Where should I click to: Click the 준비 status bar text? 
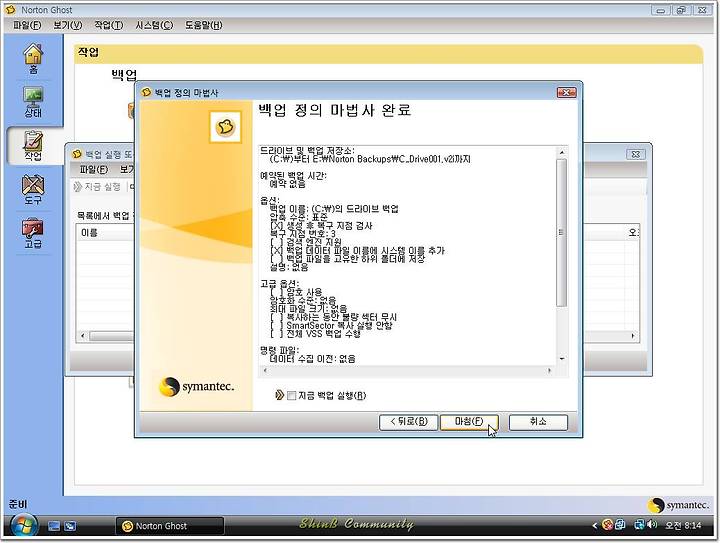click(18, 504)
